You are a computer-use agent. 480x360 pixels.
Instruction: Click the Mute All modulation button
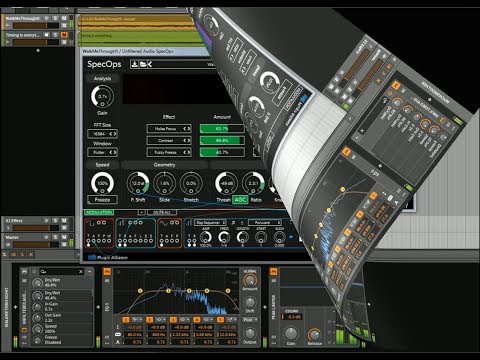[x=162, y=212]
